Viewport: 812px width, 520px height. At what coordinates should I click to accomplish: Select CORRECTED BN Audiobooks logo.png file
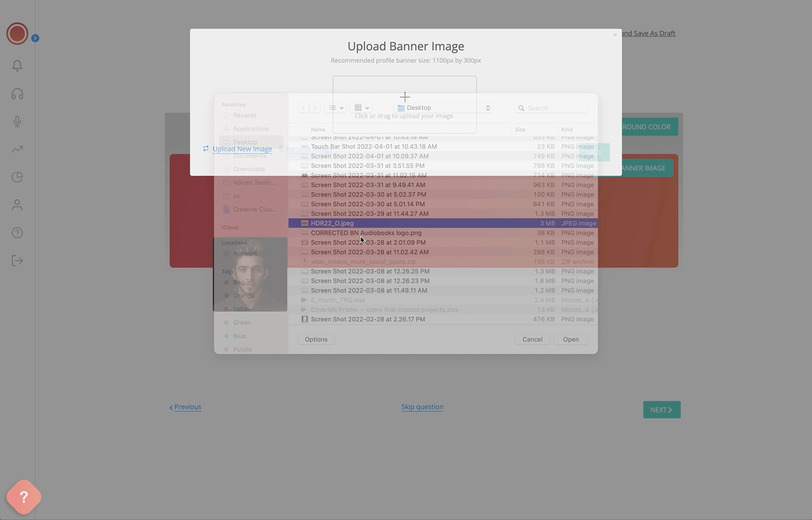(443, 233)
